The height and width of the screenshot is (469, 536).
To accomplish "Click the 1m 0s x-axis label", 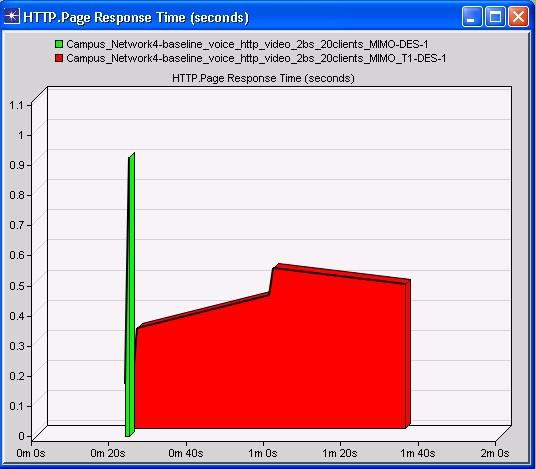I will (x=263, y=453).
